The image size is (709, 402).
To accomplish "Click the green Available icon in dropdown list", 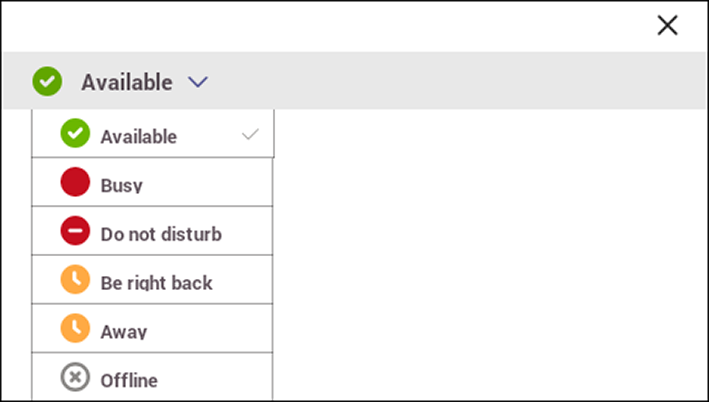I will (75, 133).
